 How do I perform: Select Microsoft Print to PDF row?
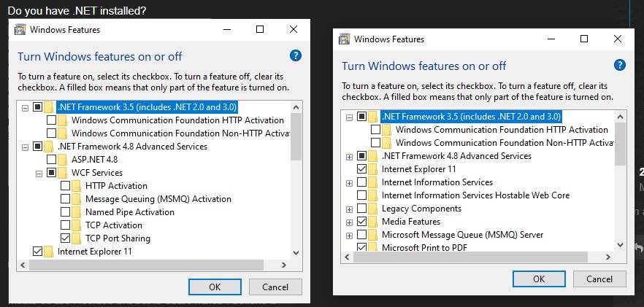click(424, 247)
